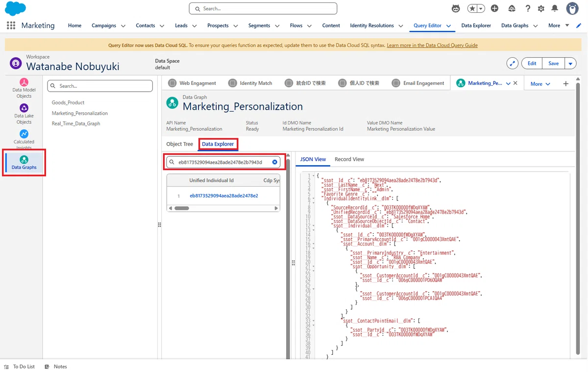This screenshot has height=372, width=588.
Task: Edit navigation bar pencil icon
Action: click(x=579, y=25)
